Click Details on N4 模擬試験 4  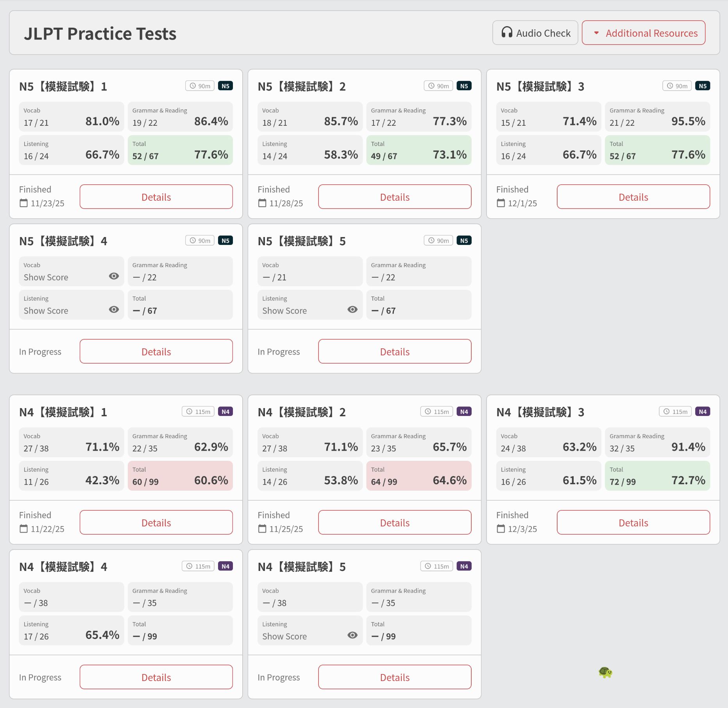(156, 677)
